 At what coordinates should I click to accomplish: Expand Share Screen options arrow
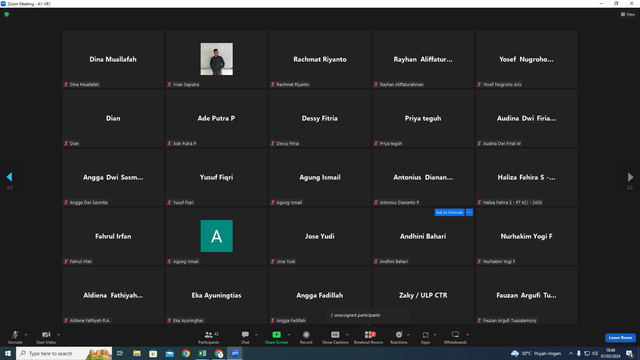(x=289, y=335)
